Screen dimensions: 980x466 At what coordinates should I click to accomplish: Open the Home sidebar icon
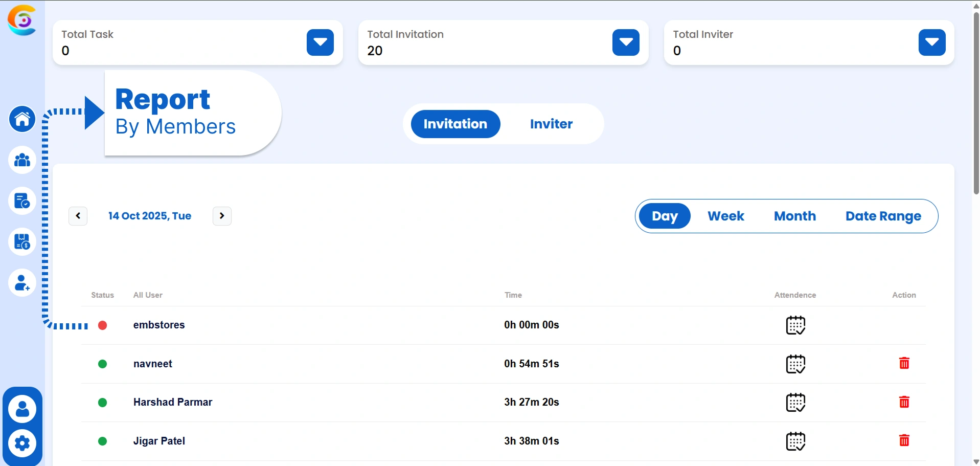pyautogui.click(x=21, y=119)
